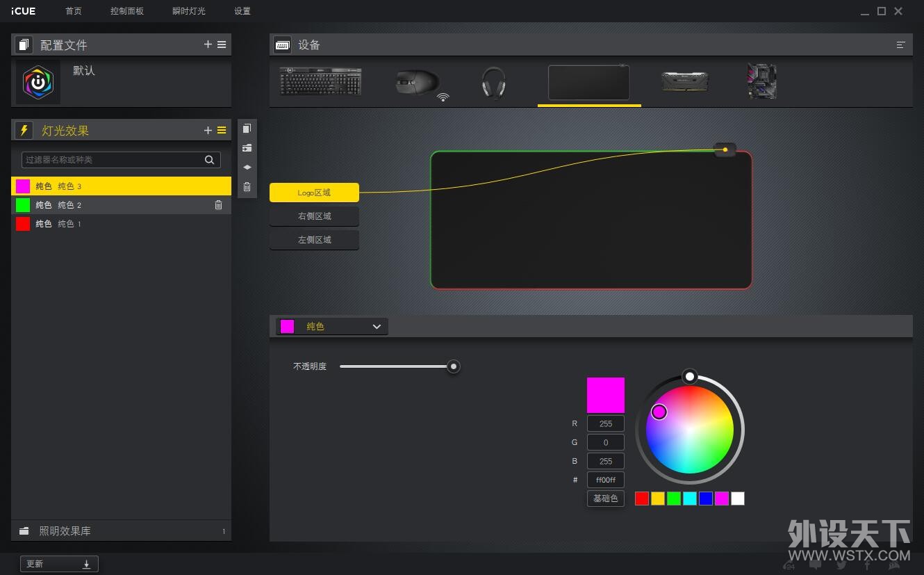Pick the red basic color swatch
Screen dimensions: 924x575
point(642,499)
